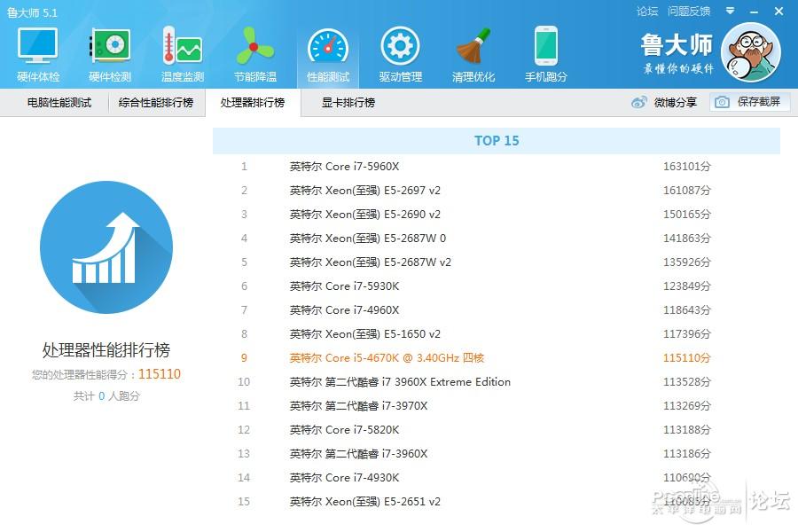The height and width of the screenshot is (532, 798).
Task: Click the camera screenshot icon
Action: point(722,102)
